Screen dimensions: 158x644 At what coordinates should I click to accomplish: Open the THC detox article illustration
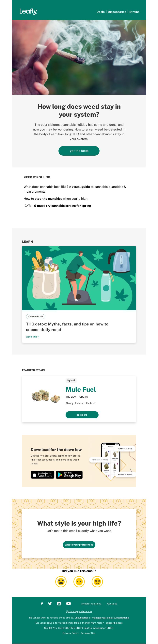click(79, 278)
